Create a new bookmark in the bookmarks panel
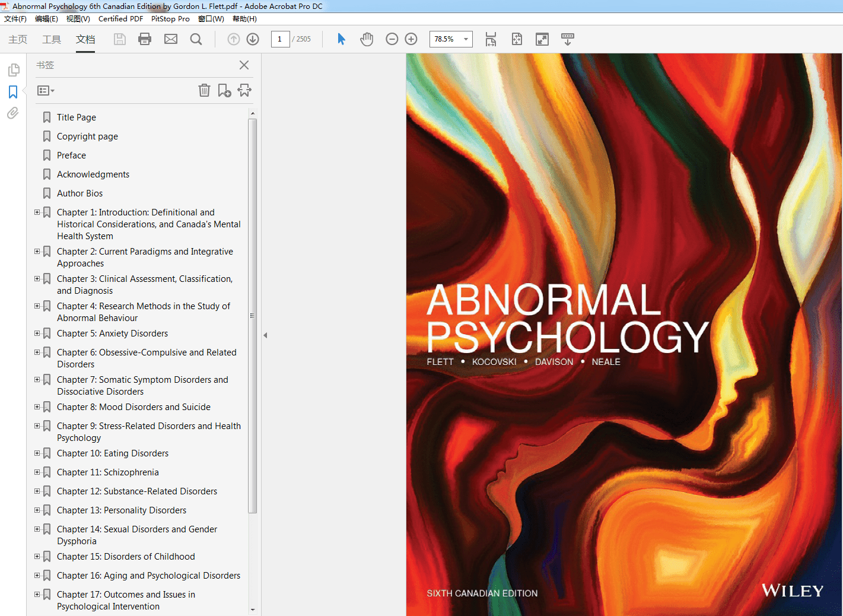 (x=224, y=90)
